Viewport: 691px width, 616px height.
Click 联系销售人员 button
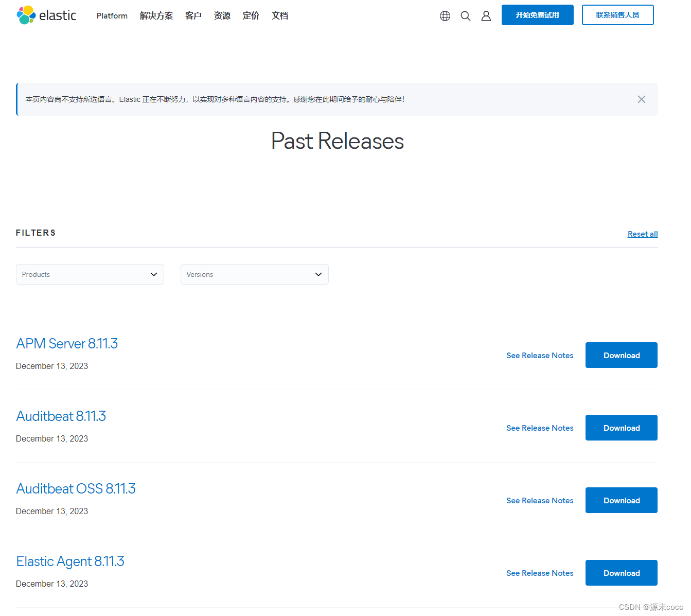[x=617, y=15]
